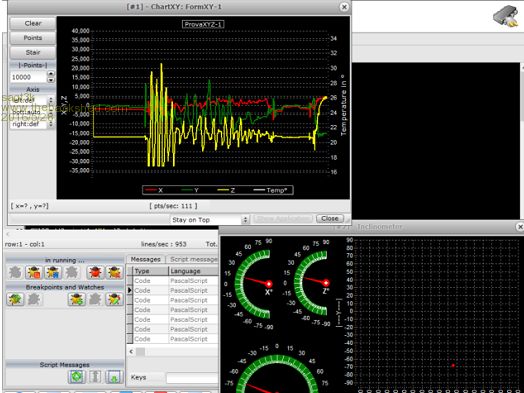Click the Close button in ChartXY

330,219
